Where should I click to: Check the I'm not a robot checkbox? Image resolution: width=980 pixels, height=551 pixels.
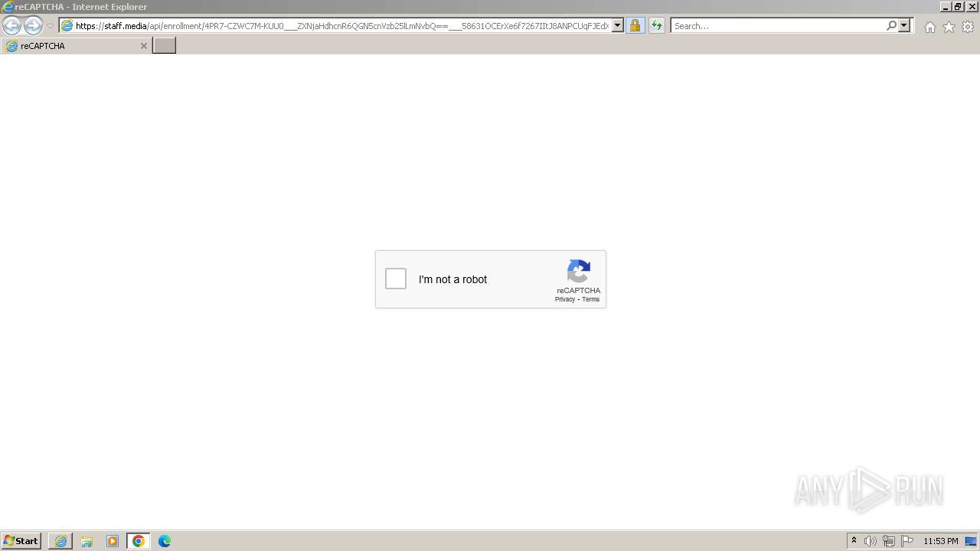pos(396,279)
